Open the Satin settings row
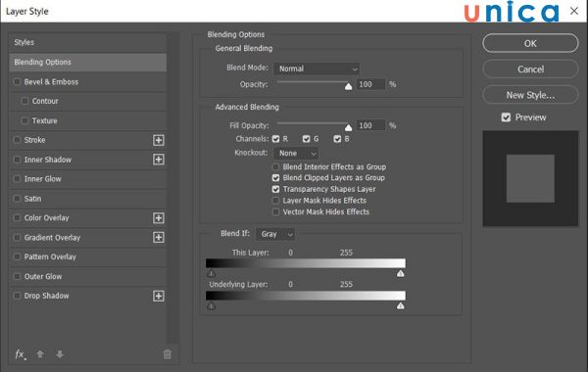The width and height of the screenshot is (588, 372). point(88,199)
